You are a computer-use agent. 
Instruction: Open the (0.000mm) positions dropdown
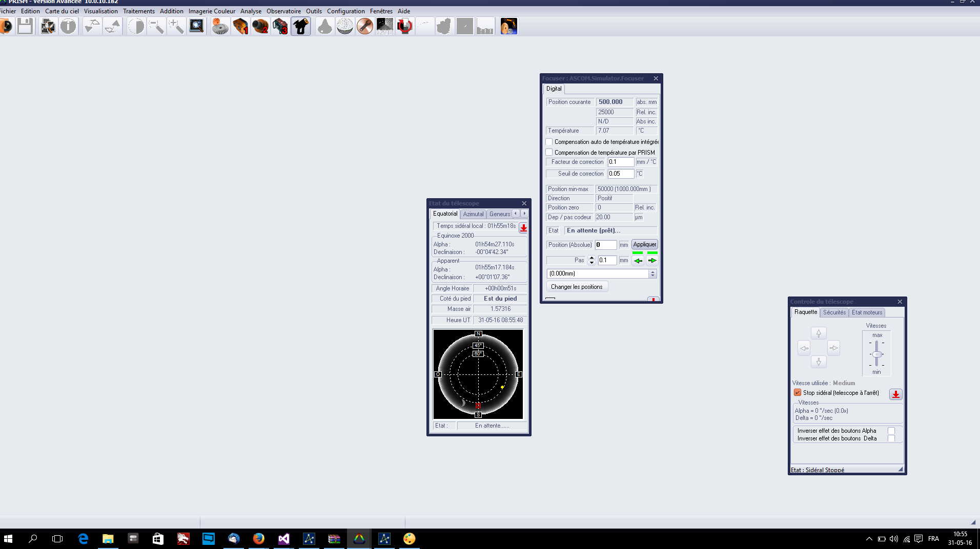point(652,274)
